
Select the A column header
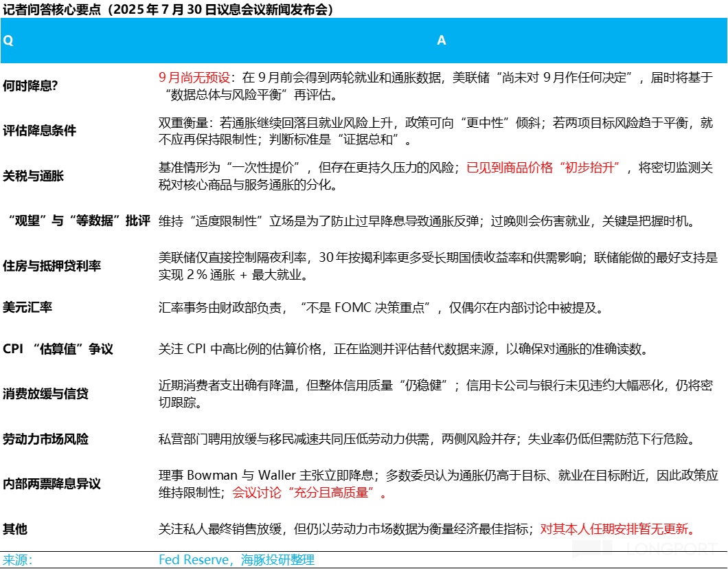tap(441, 41)
